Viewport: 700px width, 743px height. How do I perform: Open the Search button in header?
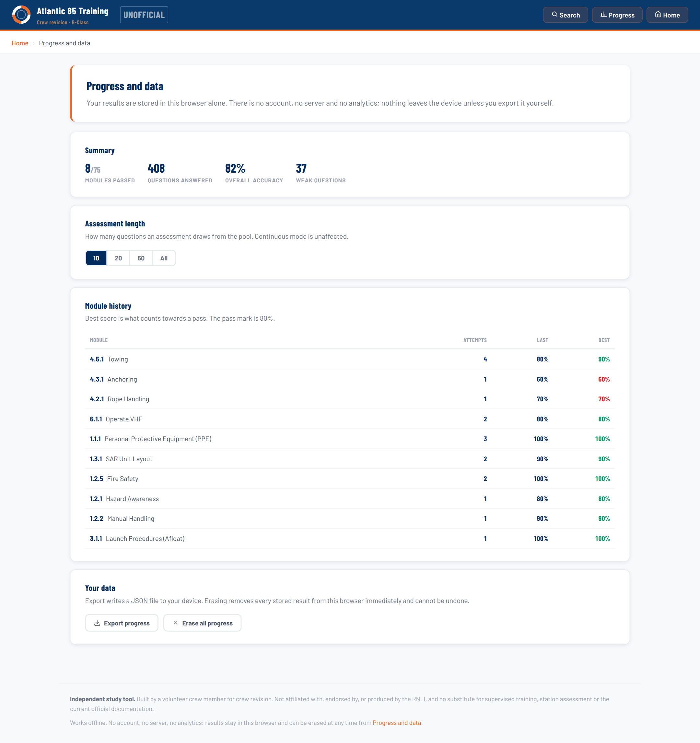pos(566,15)
